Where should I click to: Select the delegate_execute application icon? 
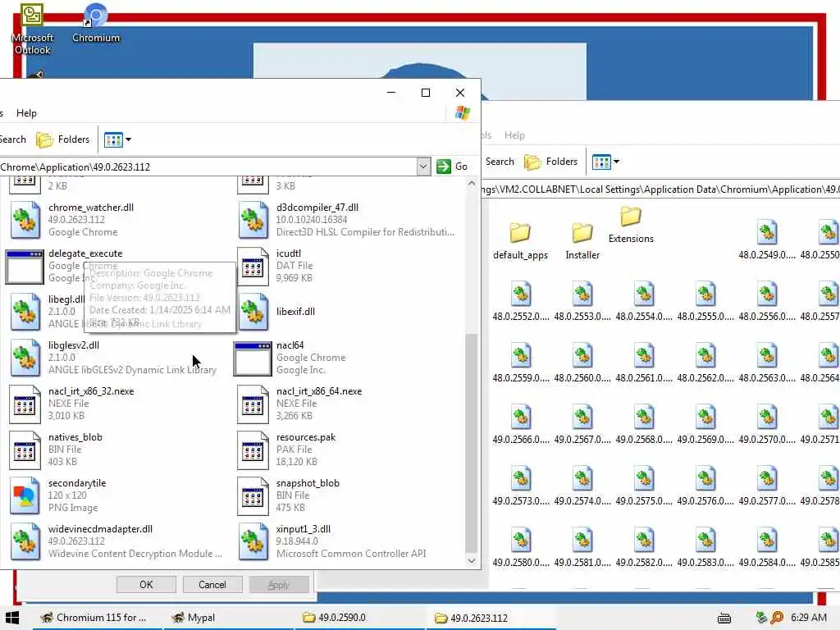24,266
